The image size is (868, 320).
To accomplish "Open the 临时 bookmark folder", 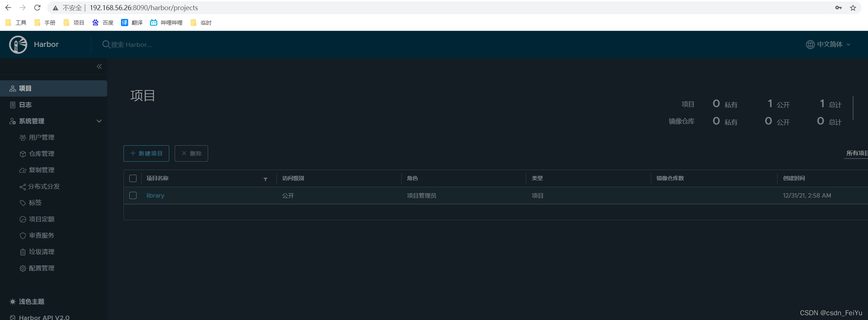I will [201, 23].
